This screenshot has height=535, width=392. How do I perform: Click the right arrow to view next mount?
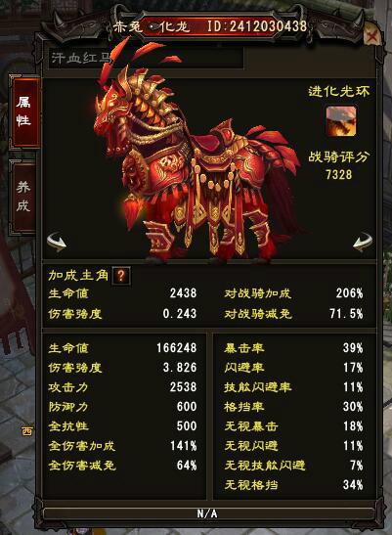pos(363,242)
